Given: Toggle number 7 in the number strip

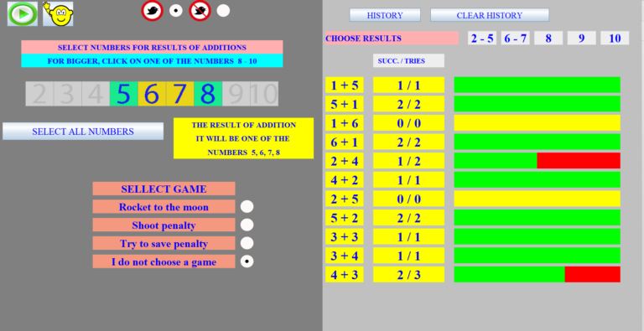Looking at the screenshot, I should pyautogui.click(x=180, y=94).
